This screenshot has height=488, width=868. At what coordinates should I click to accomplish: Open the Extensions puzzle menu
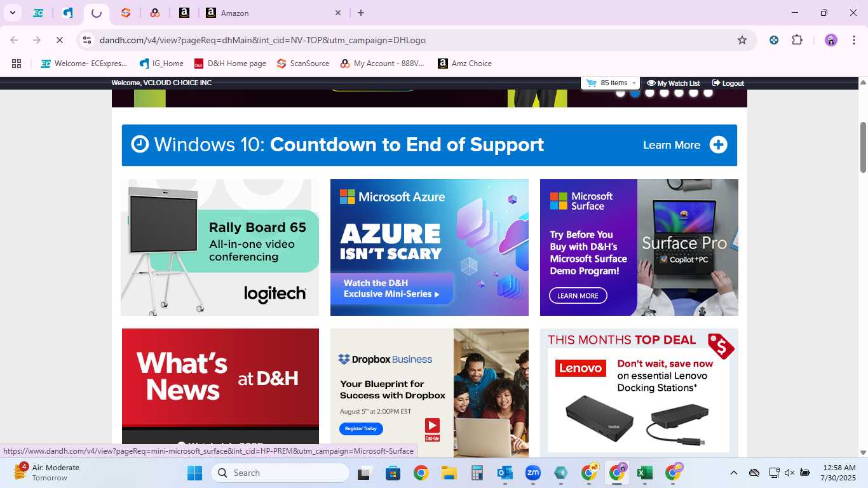797,40
